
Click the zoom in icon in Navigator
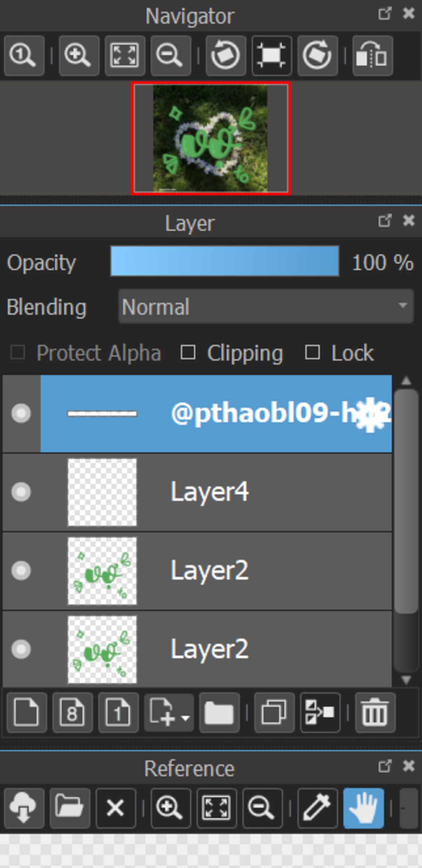point(79,55)
